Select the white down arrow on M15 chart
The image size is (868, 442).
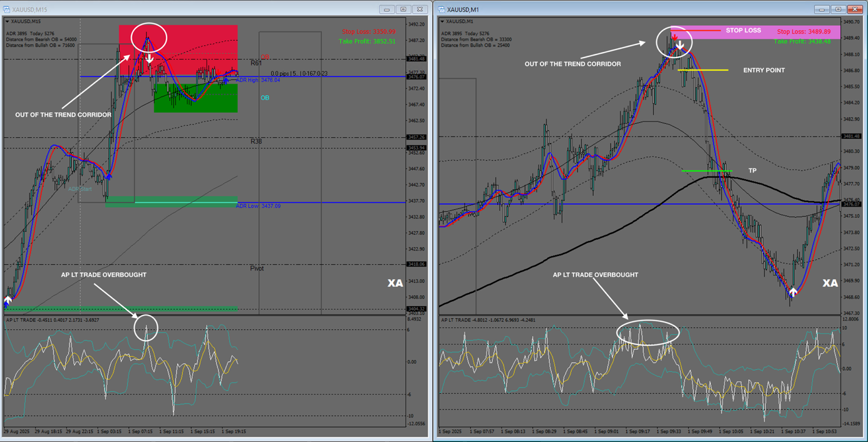click(x=150, y=59)
